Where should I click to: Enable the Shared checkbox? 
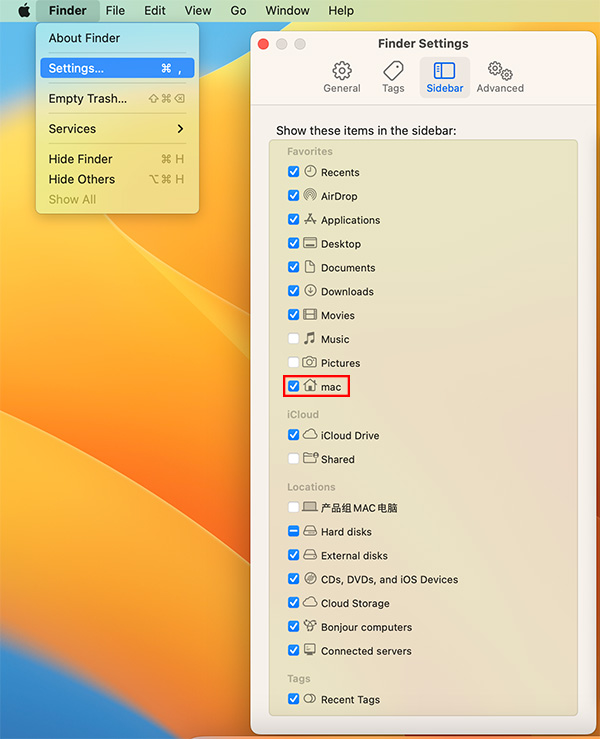[x=293, y=459]
